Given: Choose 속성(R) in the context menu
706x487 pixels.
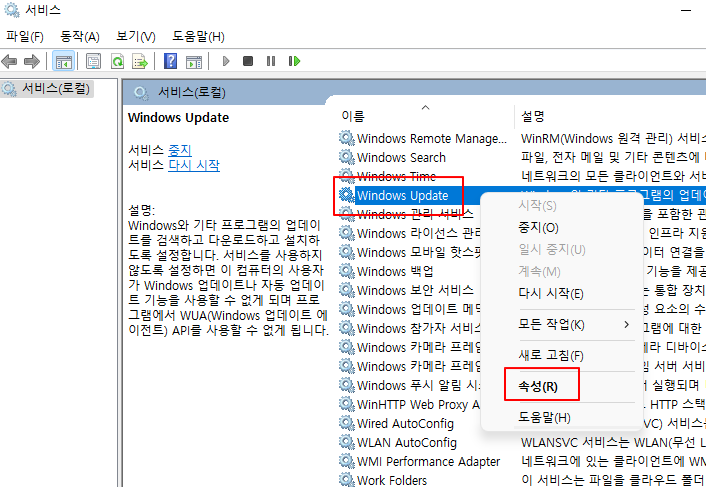Looking at the screenshot, I should (538, 386).
